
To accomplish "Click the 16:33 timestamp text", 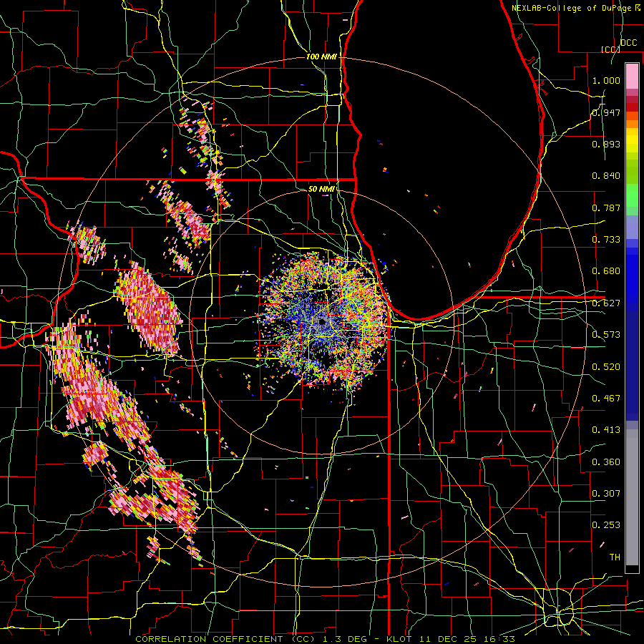I will pos(498,639).
